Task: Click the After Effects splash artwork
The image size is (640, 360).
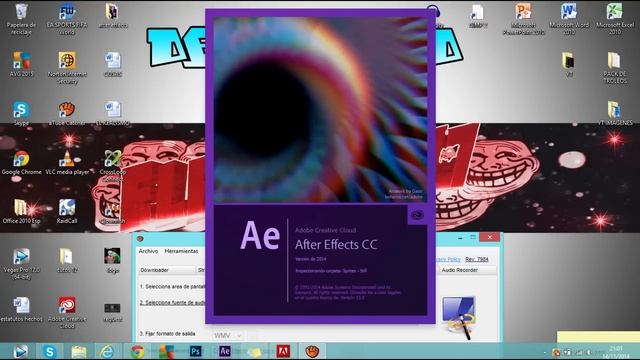Action: tap(320, 110)
